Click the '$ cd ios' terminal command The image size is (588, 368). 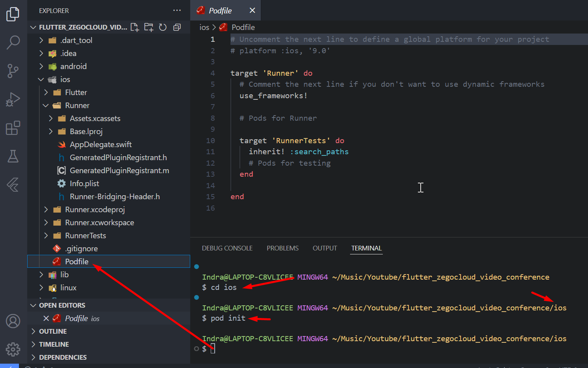coord(219,287)
